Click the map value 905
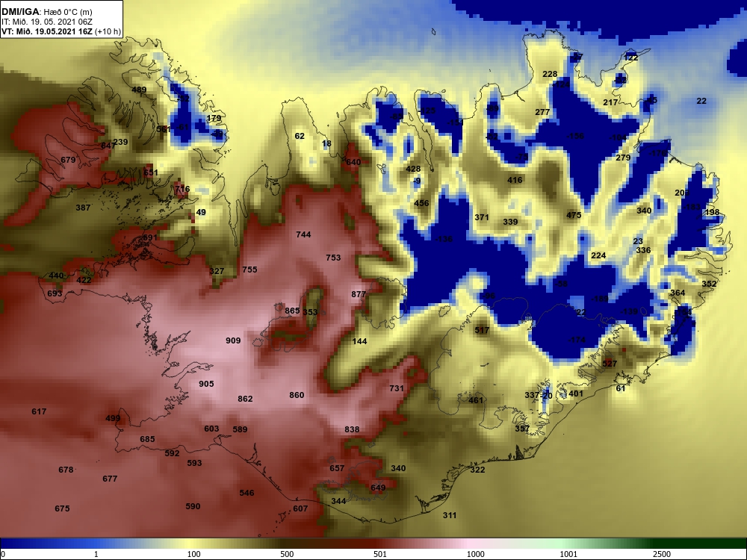Image resolution: width=747 pixels, height=560 pixels. (206, 384)
